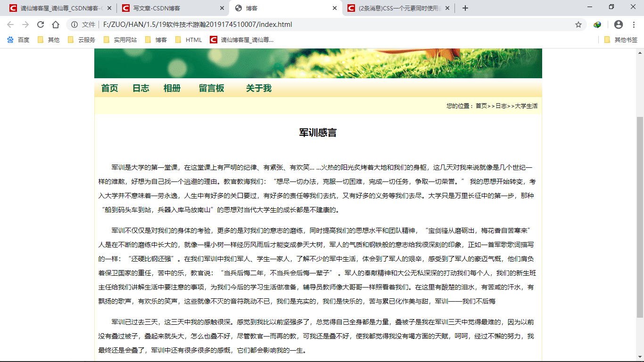644x362 pixels.
Task: Close the 谪仙博客屋 CSDN tab
Action: [x=109, y=8]
